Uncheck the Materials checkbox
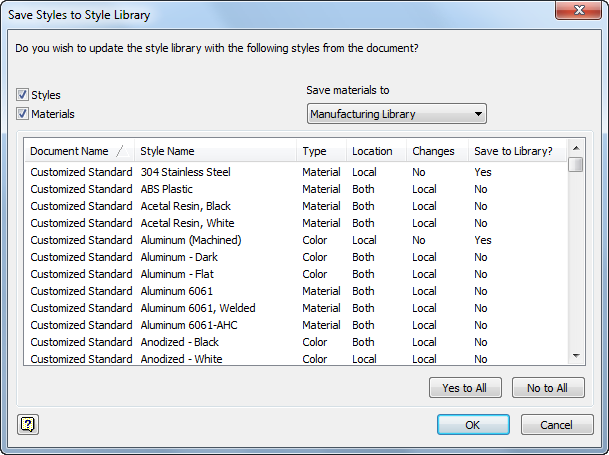The height and width of the screenshot is (455, 609). (x=22, y=114)
